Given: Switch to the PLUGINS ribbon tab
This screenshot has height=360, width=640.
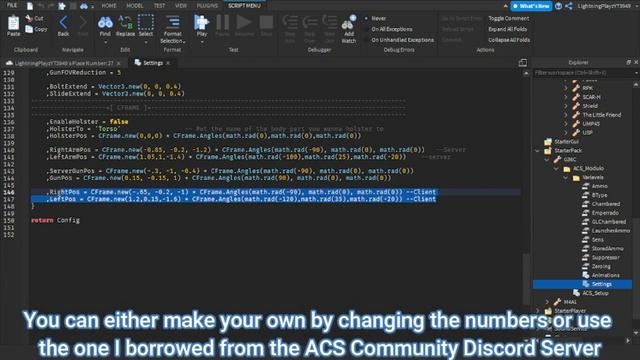Looking at the screenshot, I should [207, 6].
